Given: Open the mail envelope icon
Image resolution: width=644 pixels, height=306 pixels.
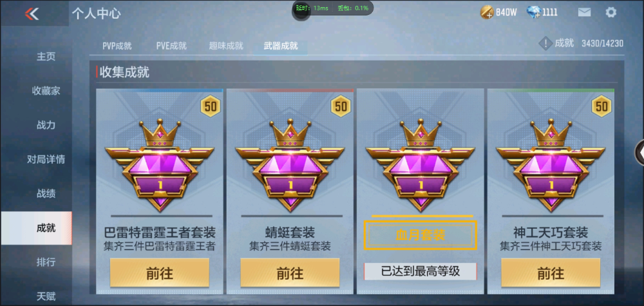Looking at the screenshot, I should tap(584, 12).
